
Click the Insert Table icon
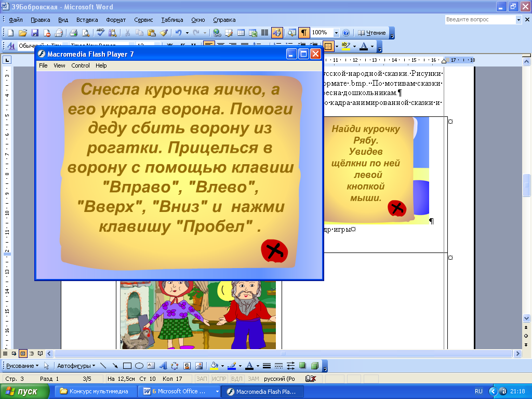coord(241,33)
